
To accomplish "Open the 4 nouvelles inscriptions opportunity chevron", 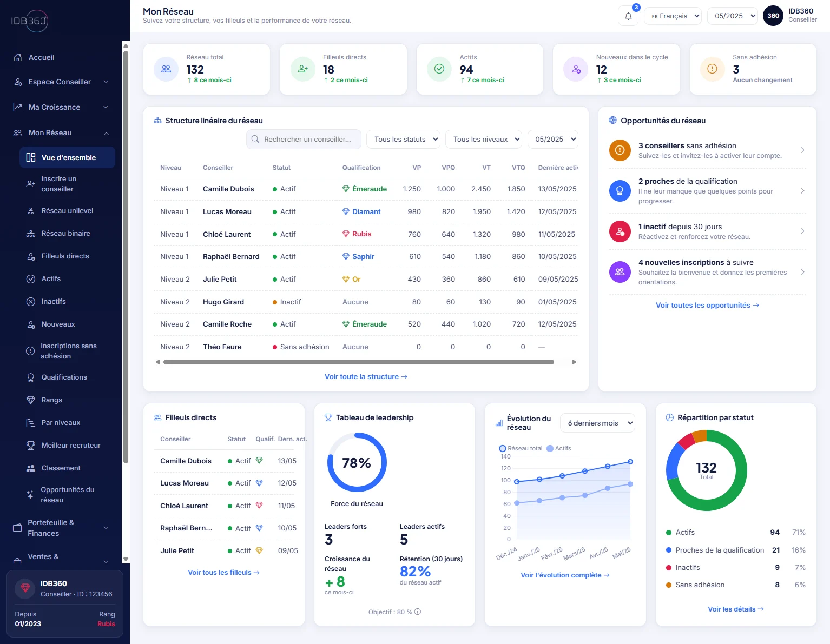I will pos(802,272).
